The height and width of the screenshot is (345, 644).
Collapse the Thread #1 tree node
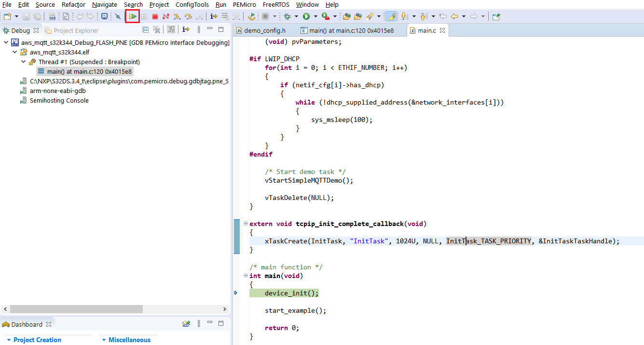24,62
